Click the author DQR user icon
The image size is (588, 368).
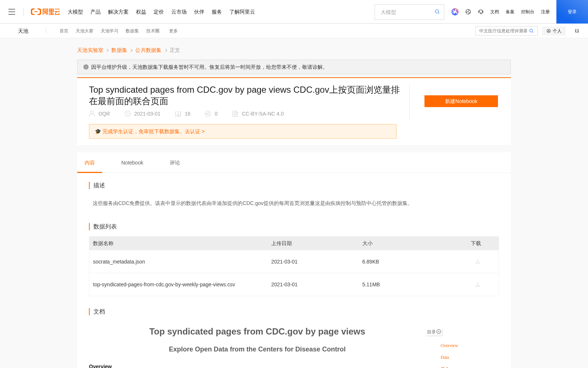point(92,114)
